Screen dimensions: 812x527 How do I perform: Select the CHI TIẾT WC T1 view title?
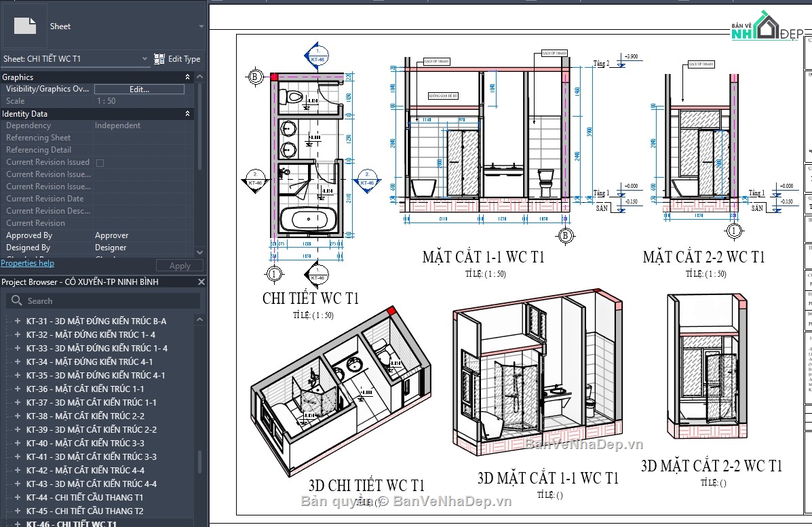[311, 298]
